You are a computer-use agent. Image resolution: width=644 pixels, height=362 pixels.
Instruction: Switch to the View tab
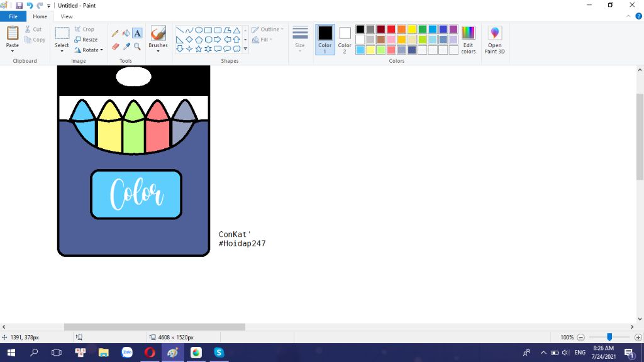point(67,16)
